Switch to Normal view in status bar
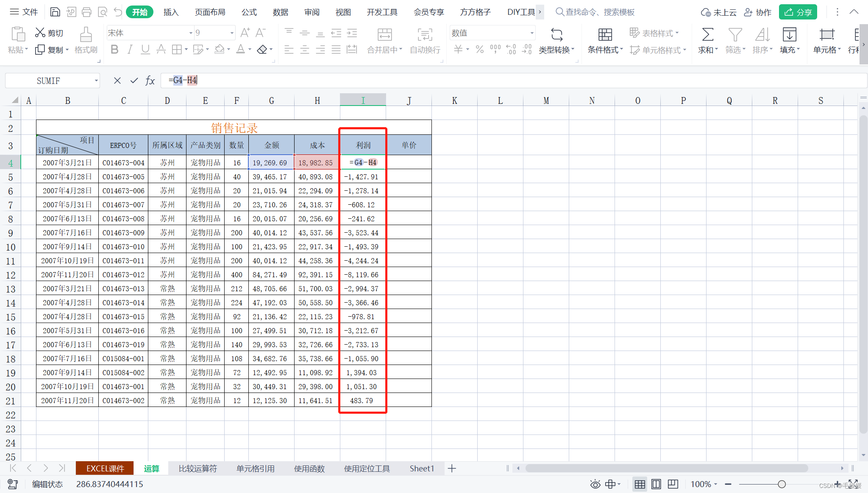Image resolution: width=868 pixels, height=493 pixels. 640,484
